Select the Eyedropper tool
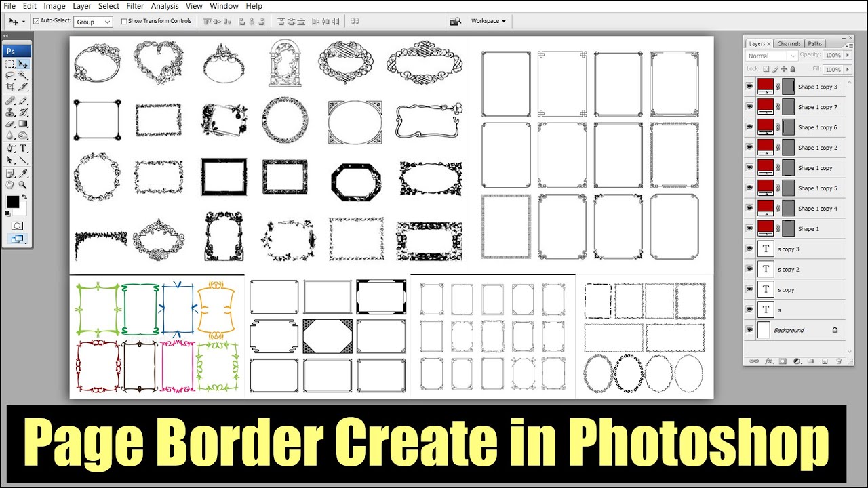This screenshot has height=488, width=868. 23,174
